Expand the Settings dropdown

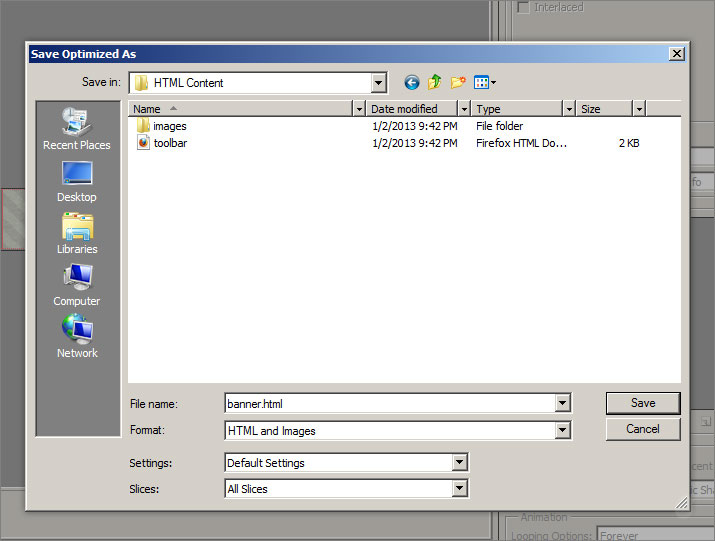coord(459,463)
